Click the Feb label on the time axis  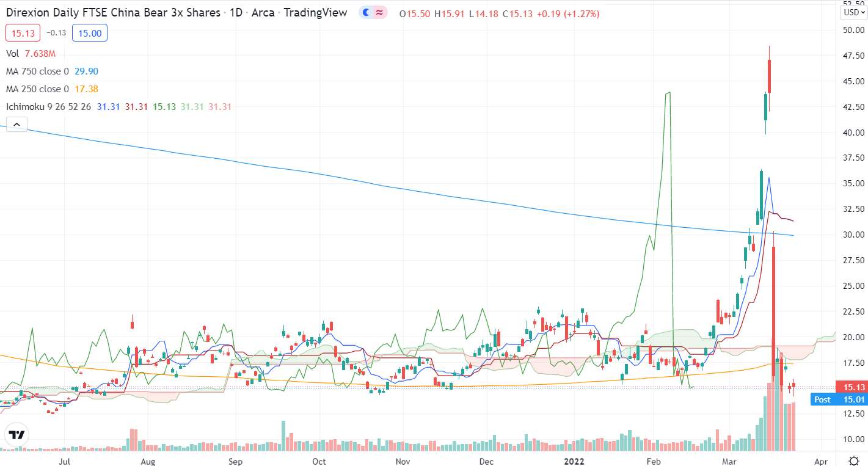coord(654,461)
